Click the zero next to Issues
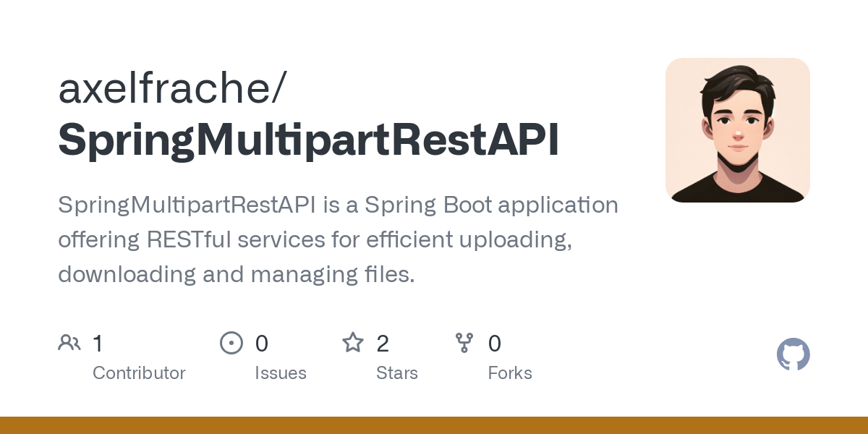 261,344
